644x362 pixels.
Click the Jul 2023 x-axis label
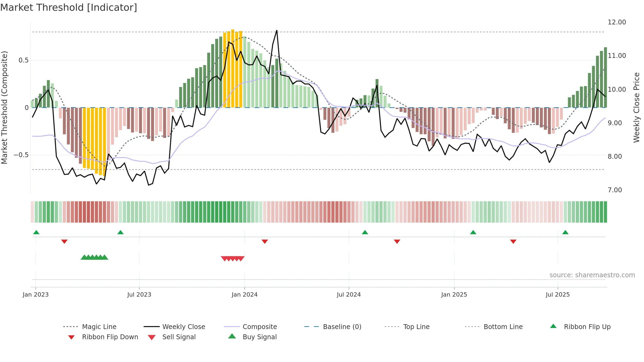tap(139, 294)
